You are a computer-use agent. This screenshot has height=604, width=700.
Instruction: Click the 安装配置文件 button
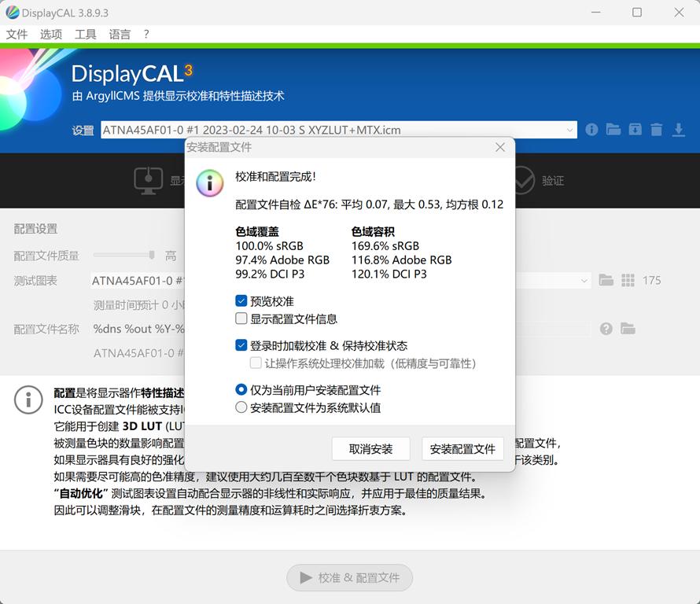[462, 448]
